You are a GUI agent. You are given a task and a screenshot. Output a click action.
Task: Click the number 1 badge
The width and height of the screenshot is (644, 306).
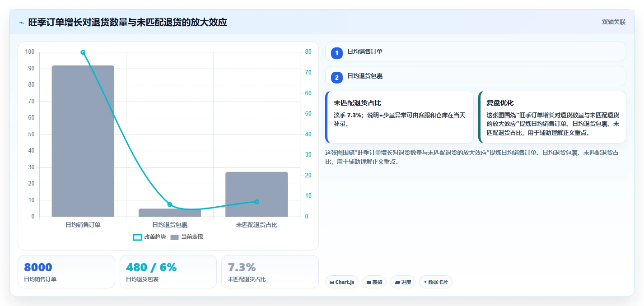336,53
